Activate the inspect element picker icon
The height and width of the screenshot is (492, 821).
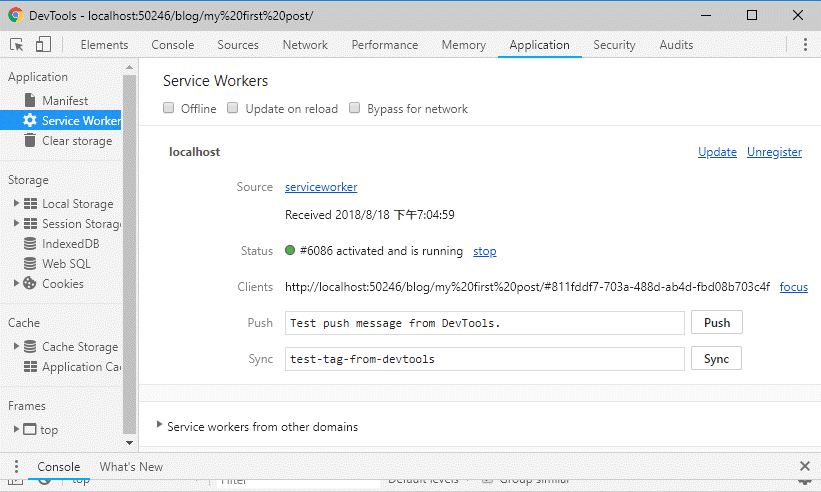pos(17,45)
